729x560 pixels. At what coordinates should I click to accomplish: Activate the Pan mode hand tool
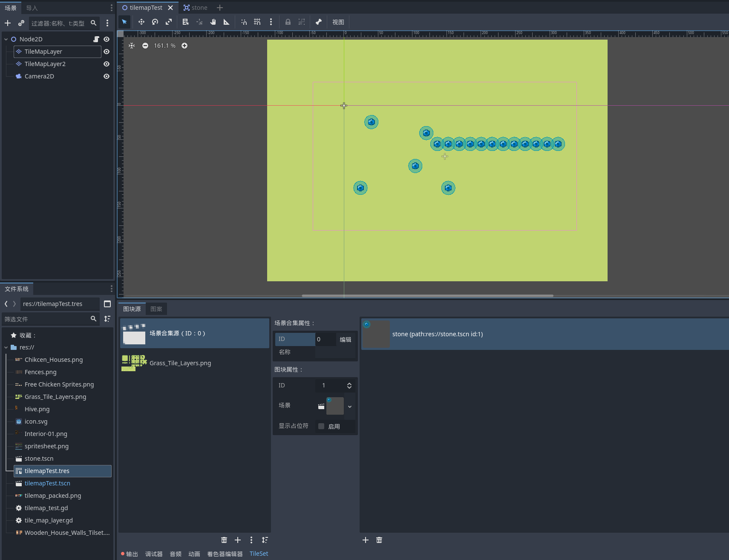coord(213,22)
